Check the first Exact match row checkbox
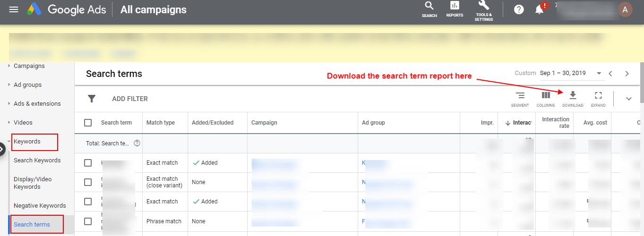Screen dimensions: 644x236 [x=88, y=163]
